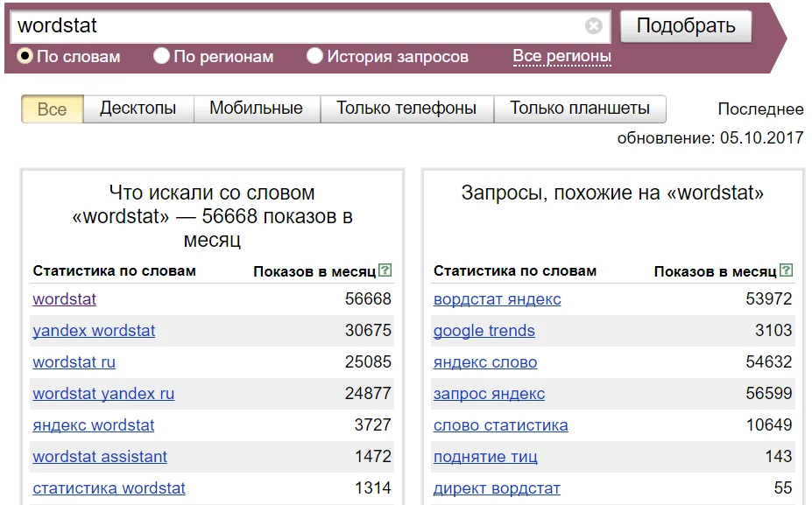Viewport: 812px width, 505px height.
Task: Switch to the Десктопы tab
Action: 138,109
